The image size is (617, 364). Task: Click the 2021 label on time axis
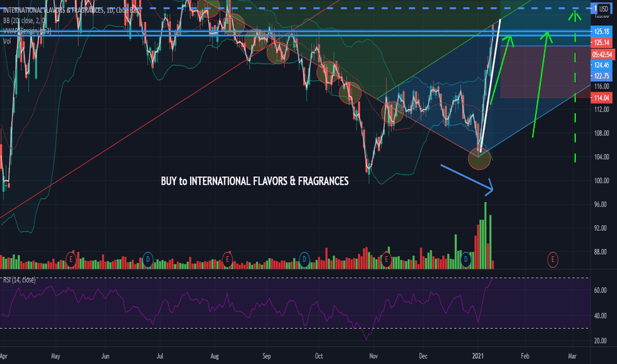pyautogui.click(x=478, y=356)
